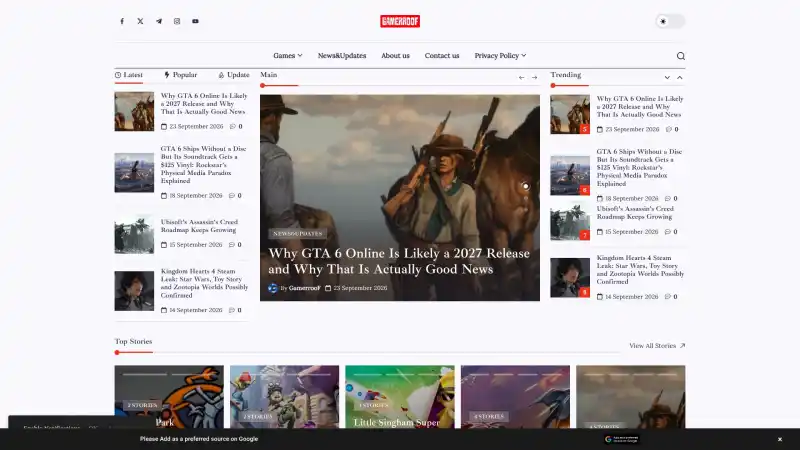800x450 pixels.
Task: Select the active slider dot on hero
Action: [x=526, y=186]
